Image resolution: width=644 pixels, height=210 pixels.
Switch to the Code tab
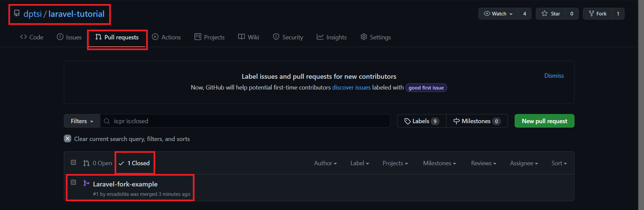(x=32, y=37)
